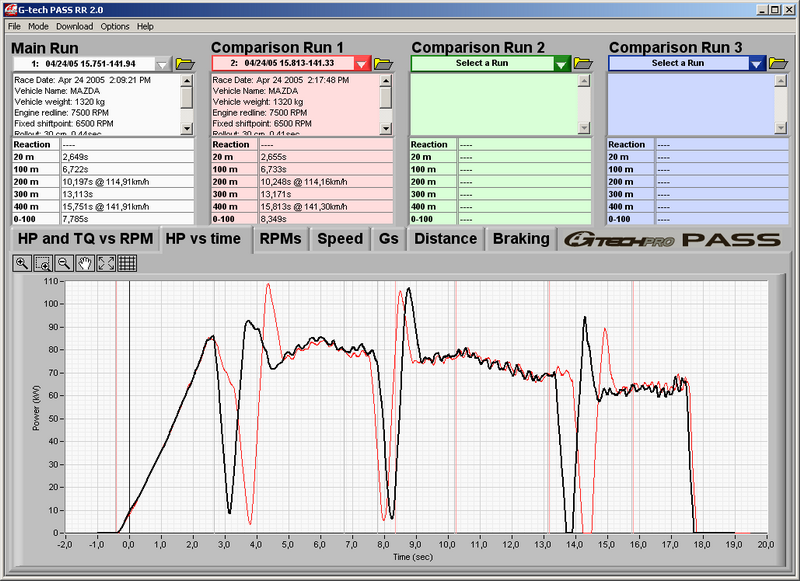Toggle the graph grid lines icon
Image resolution: width=800 pixels, height=581 pixels.
point(127,263)
